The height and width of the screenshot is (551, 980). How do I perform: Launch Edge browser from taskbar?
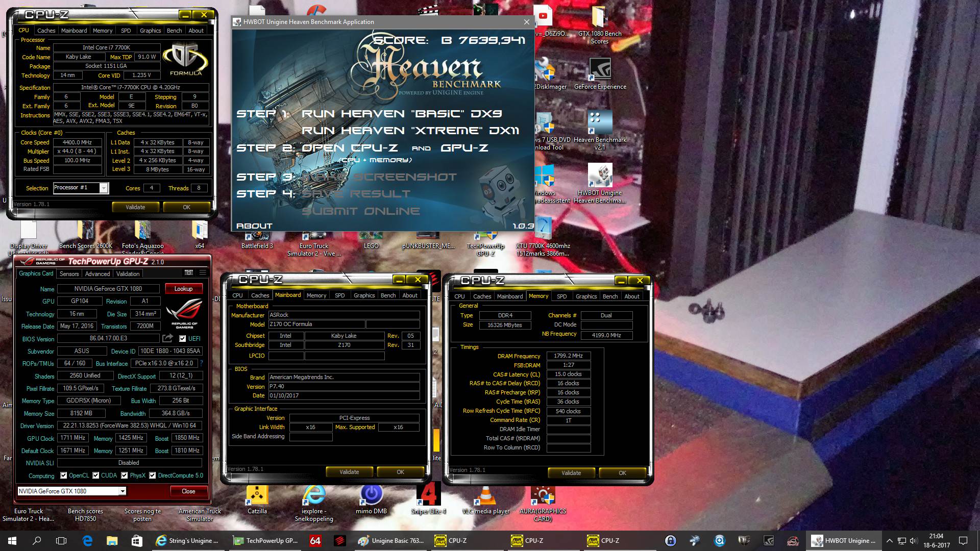click(x=87, y=541)
